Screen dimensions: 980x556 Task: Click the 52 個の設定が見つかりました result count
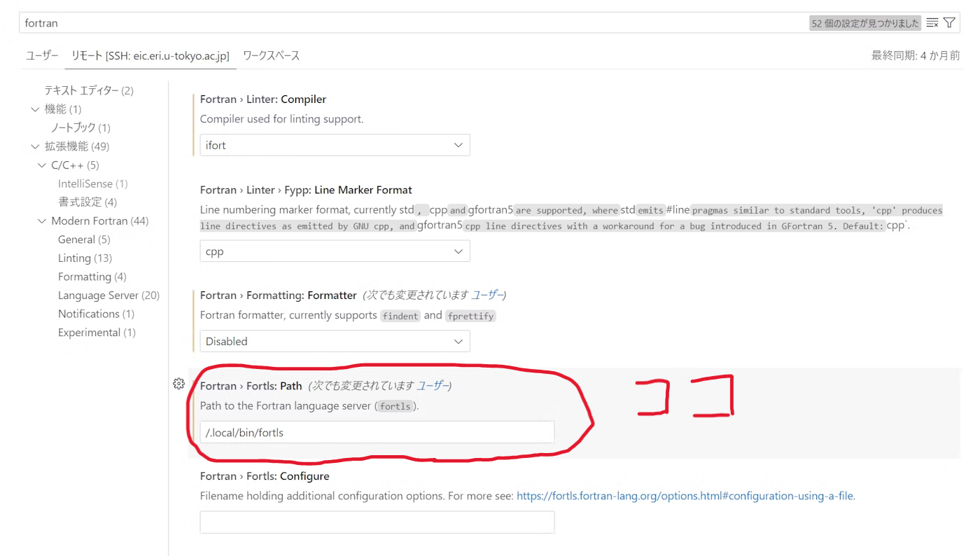click(x=865, y=23)
